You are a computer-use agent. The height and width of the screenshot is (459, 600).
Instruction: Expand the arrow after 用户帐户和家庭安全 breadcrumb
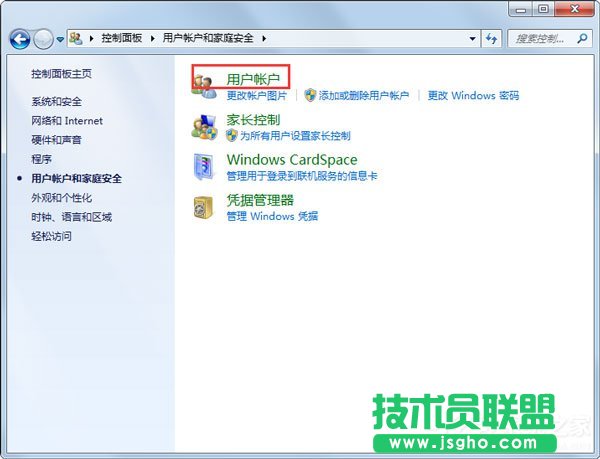point(264,38)
